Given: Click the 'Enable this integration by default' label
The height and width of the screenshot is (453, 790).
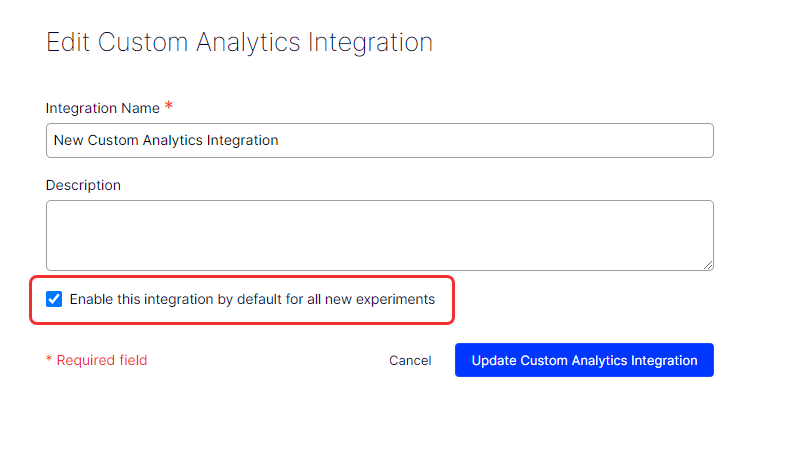Looking at the screenshot, I should [x=252, y=299].
